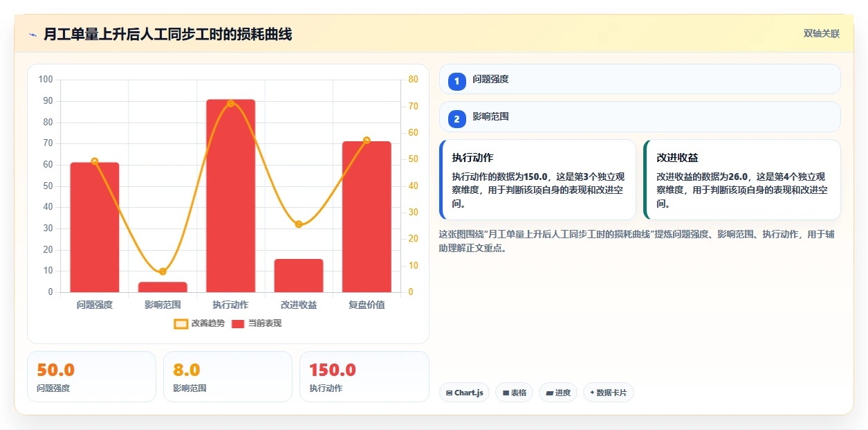The height and width of the screenshot is (430, 868).
Task: Click the short red 影响范围 bar
Action: pyautogui.click(x=163, y=287)
